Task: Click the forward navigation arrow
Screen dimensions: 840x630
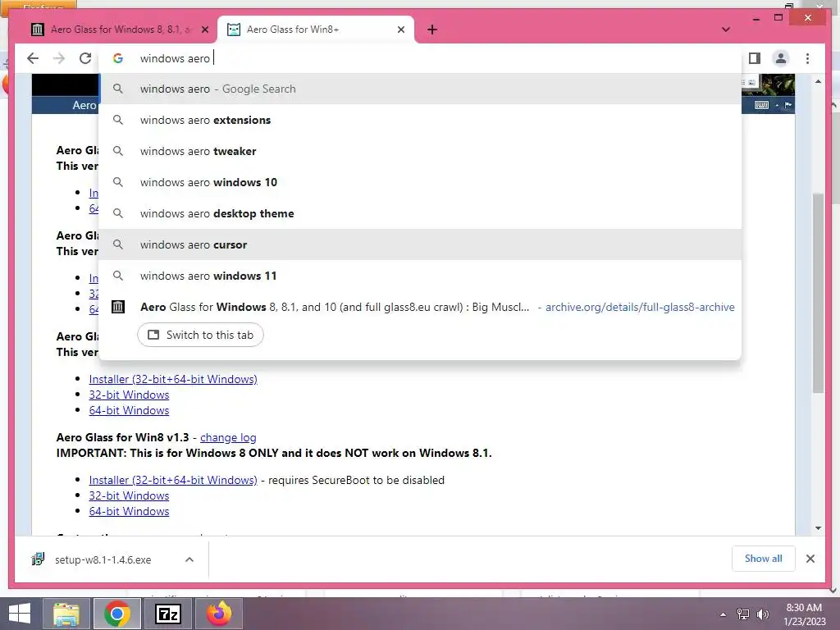Action: pos(59,58)
